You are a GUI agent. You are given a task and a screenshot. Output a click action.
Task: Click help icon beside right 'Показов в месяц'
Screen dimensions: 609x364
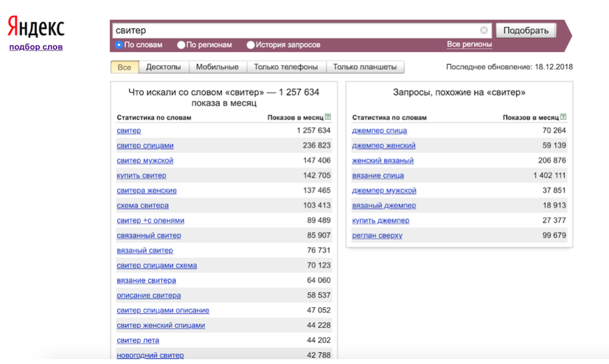point(563,117)
